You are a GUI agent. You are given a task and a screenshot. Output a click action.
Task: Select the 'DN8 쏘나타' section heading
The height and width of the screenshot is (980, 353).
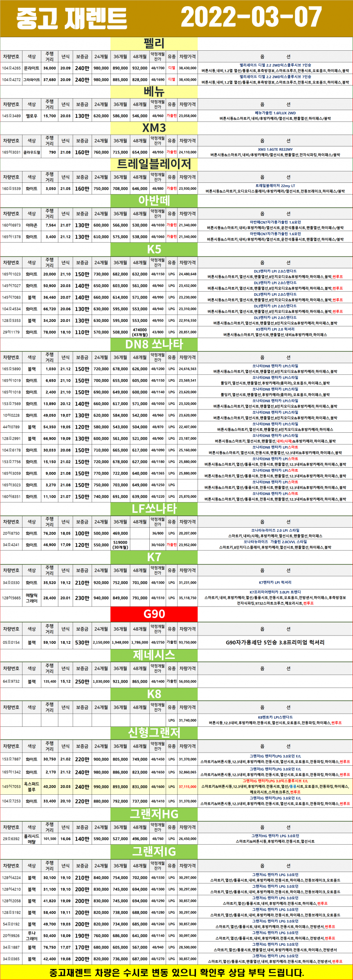tap(154, 344)
